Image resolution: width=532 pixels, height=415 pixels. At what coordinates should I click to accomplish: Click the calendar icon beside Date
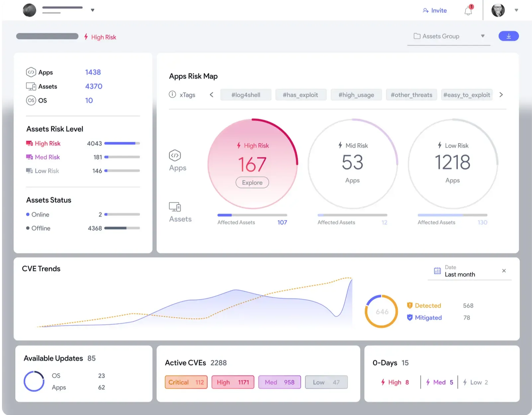437,271
